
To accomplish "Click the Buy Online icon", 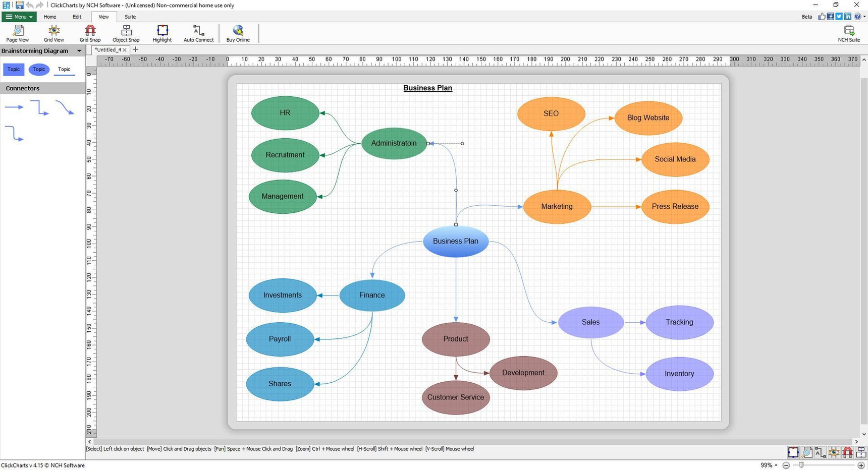I will click(238, 33).
